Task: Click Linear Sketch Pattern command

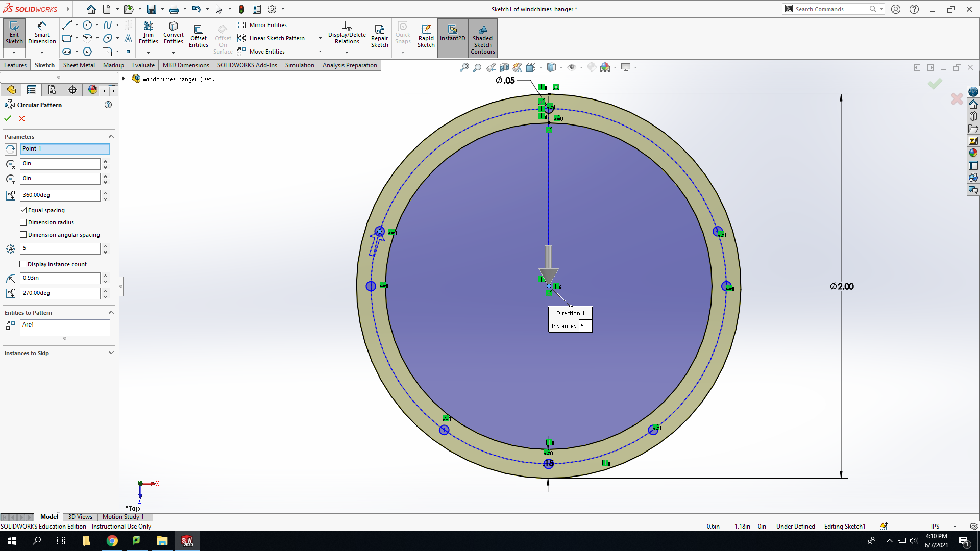Action: [272, 38]
